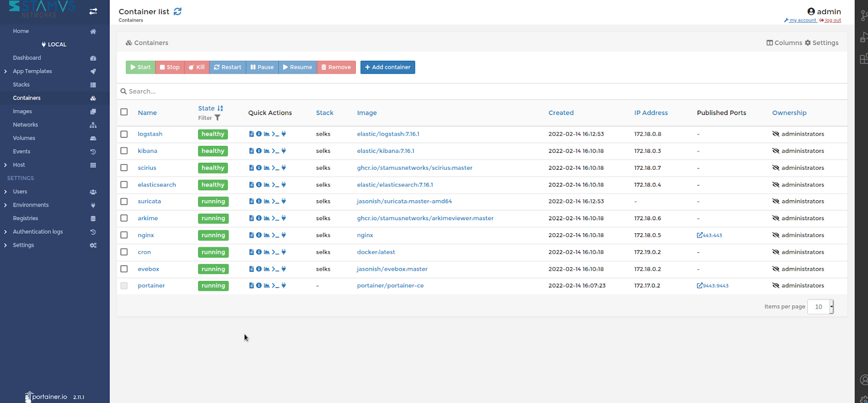Open Volumes in sidebar

pyautogui.click(x=24, y=138)
